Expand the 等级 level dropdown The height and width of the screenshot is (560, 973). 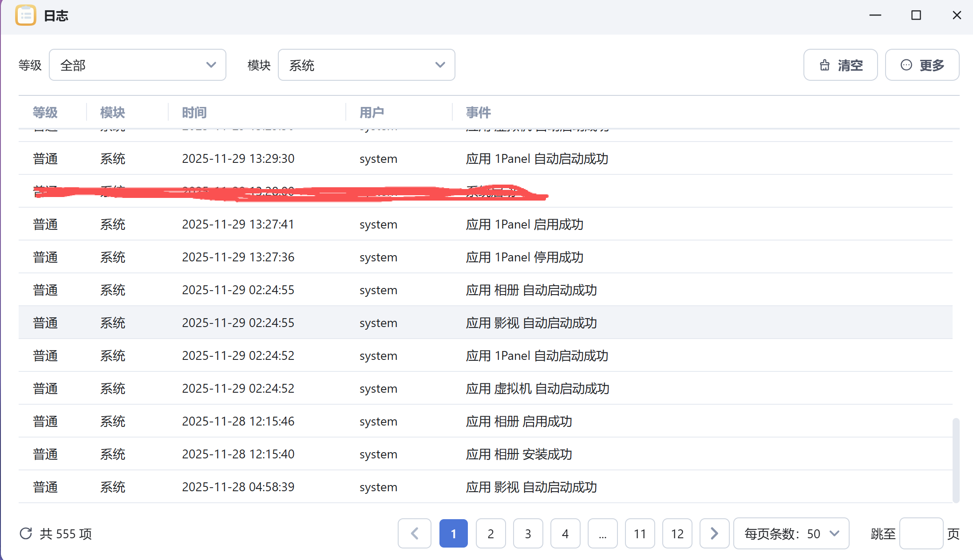(x=138, y=65)
